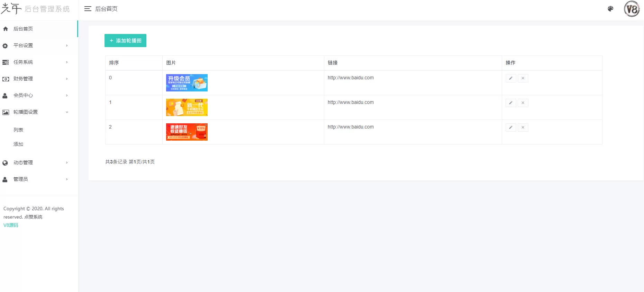This screenshot has height=292, width=644.
Task: Delete the banner in row 0
Action: coord(523,78)
